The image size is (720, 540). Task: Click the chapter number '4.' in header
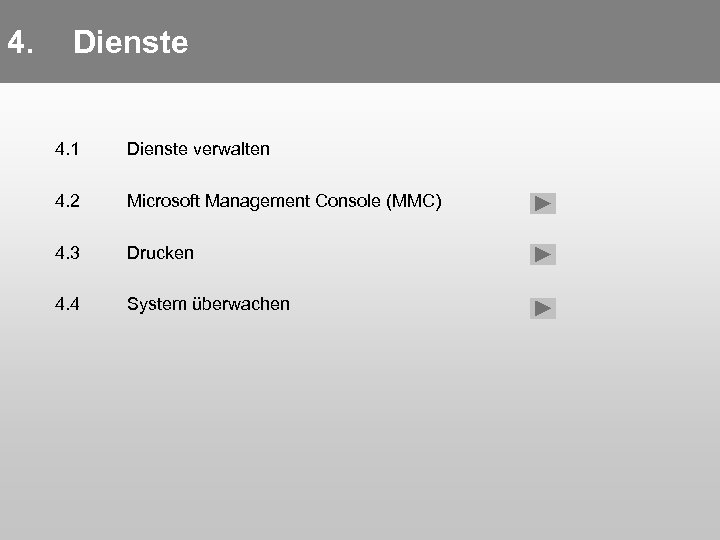tap(20, 43)
